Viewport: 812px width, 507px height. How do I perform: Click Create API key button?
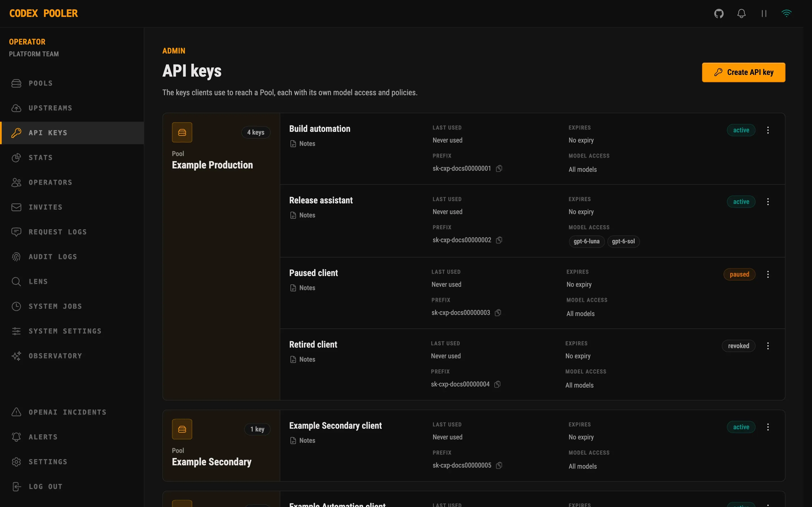[x=743, y=72]
